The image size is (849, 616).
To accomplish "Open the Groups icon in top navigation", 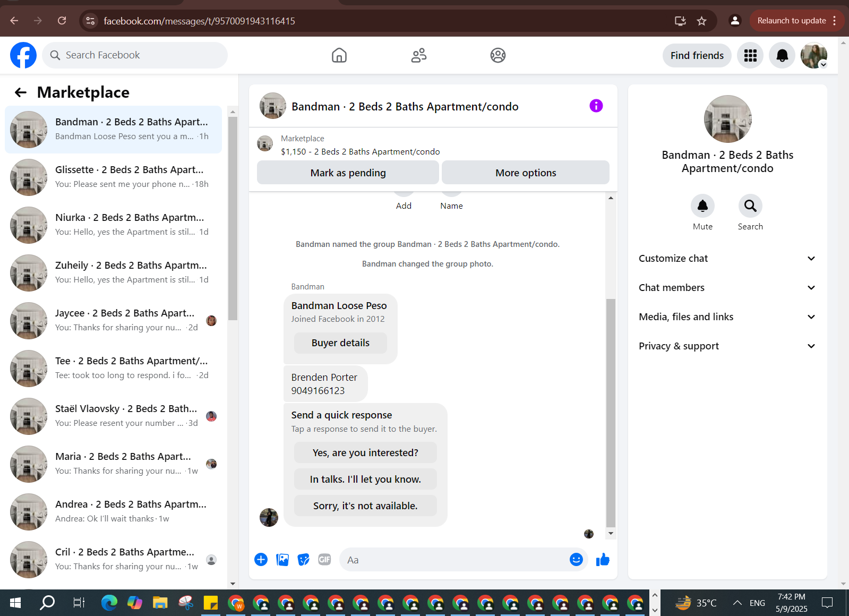I will (498, 55).
